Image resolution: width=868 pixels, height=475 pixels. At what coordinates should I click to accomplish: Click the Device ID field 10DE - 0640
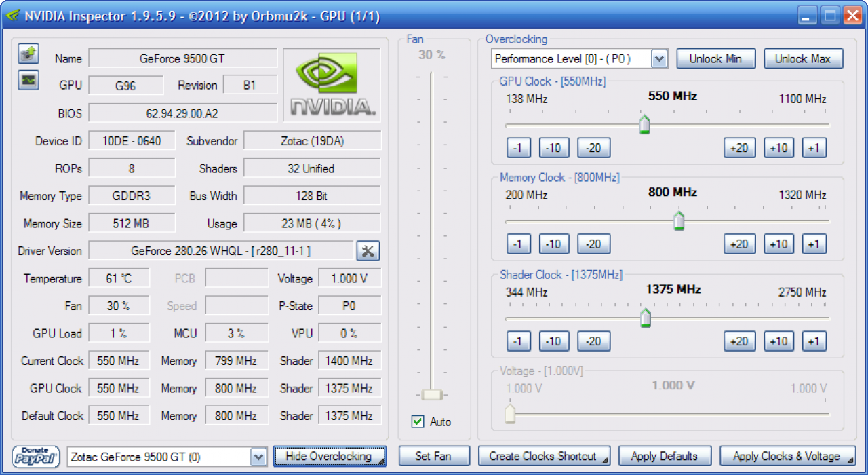coord(132,141)
